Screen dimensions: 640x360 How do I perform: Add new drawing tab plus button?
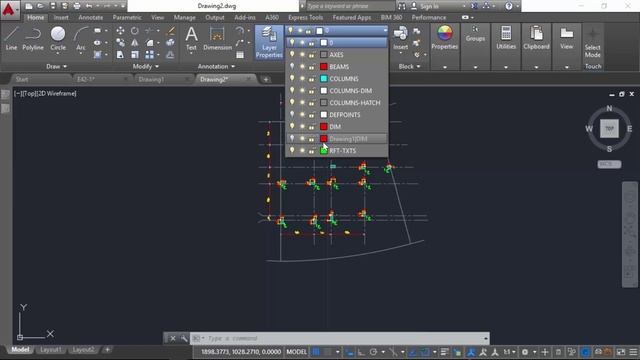point(266,79)
